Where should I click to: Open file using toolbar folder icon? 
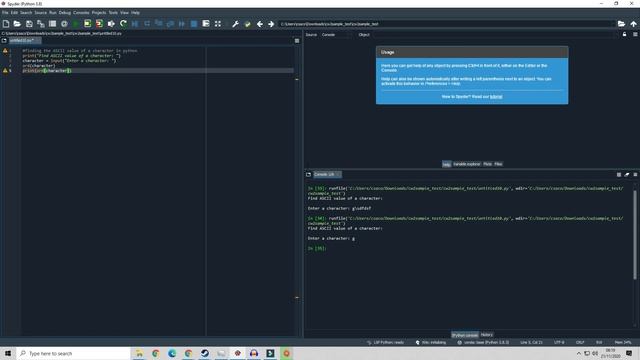coord(17,24)
